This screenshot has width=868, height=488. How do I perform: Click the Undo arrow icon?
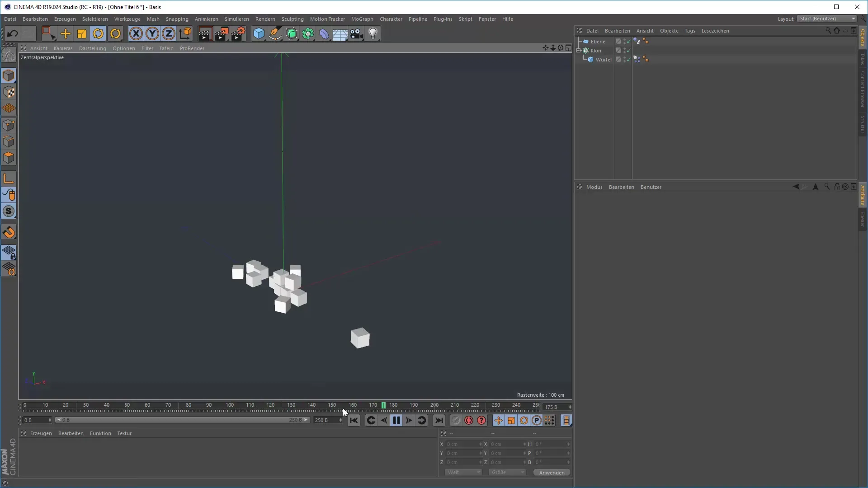[x=13, y=33]
